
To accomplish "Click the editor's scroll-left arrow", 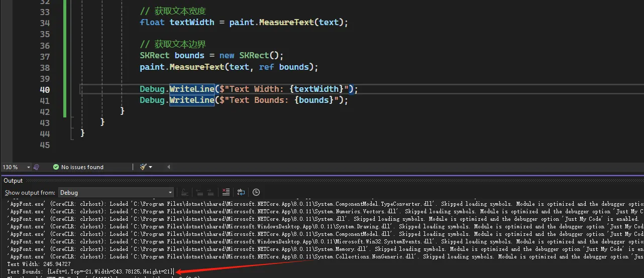I will (168, 167).
